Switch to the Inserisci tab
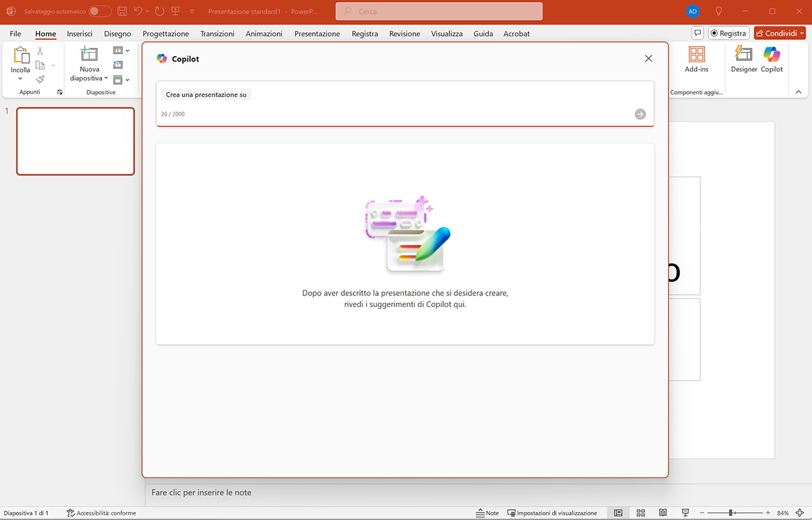The width and height of the screenshot is (812, 520). coord(80,34)
